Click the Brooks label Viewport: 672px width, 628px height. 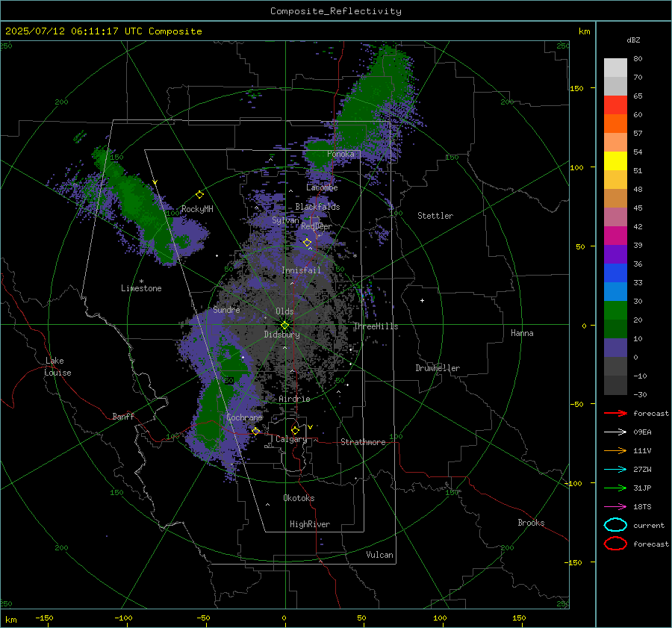(531, 523)
